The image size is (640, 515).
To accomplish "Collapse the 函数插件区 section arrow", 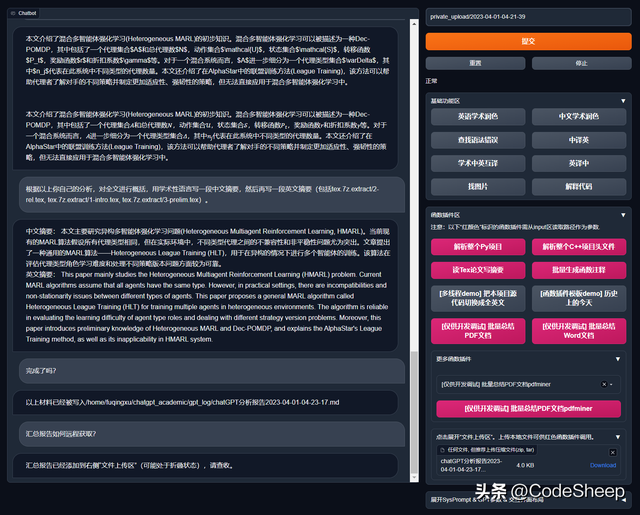I will coord(623,215).
